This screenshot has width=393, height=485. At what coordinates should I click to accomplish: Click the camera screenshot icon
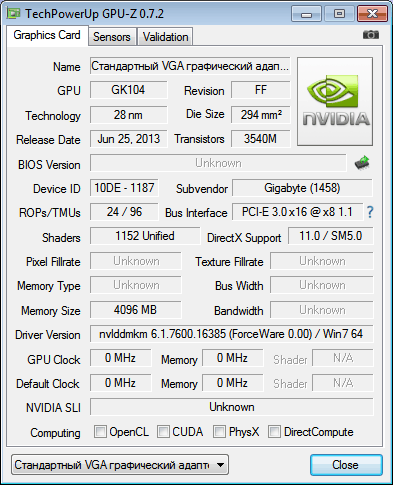click(371, 35)
